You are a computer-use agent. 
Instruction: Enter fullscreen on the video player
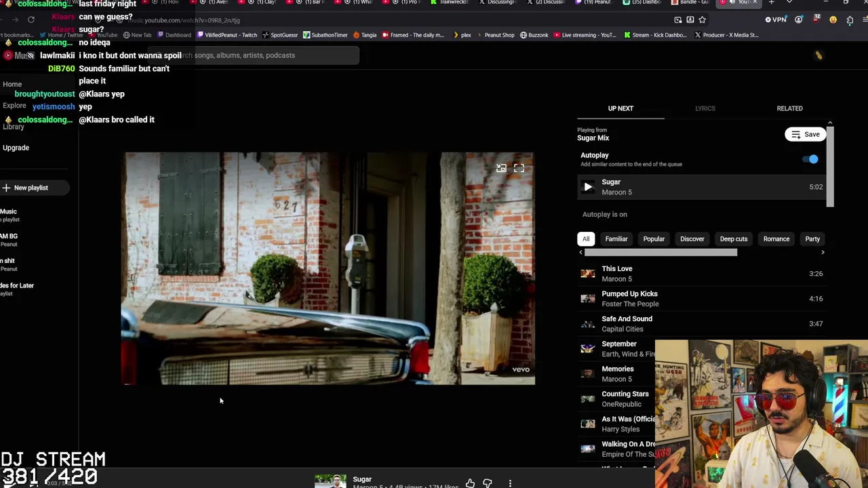(x=519, y=168)
